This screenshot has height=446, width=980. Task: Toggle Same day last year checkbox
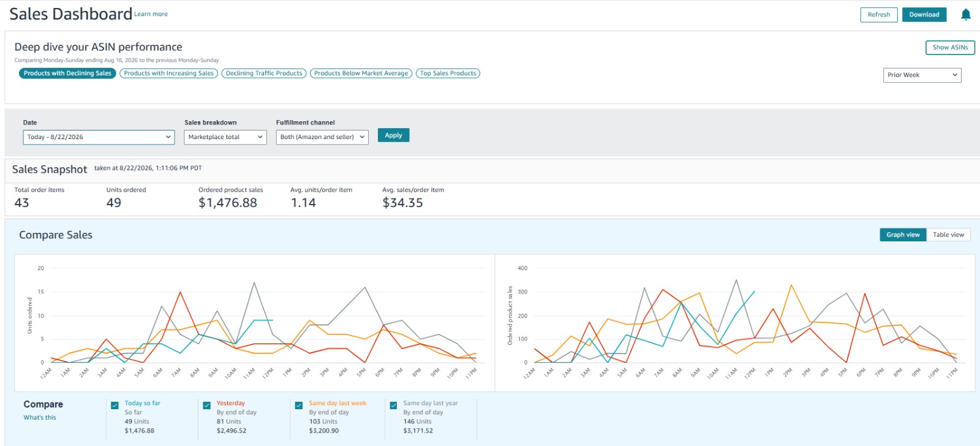coord(393,405)
